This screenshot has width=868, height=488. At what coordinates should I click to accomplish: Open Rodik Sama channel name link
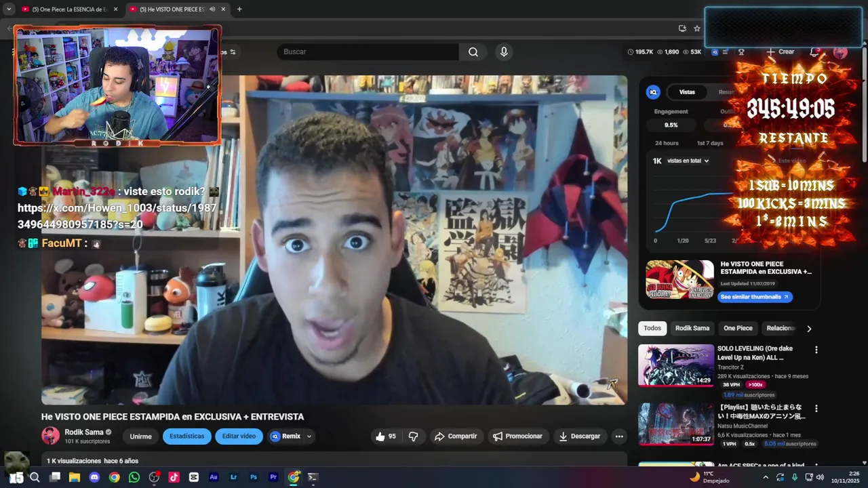84,432
